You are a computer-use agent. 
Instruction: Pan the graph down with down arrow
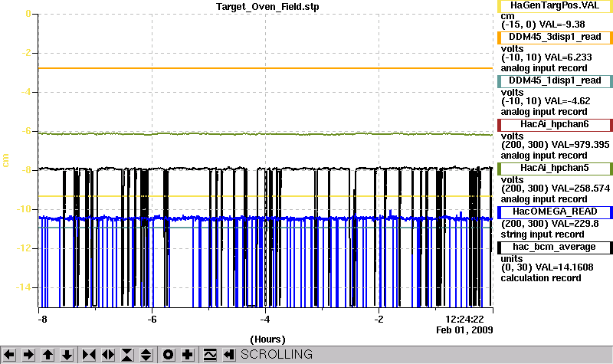(67, 355)
